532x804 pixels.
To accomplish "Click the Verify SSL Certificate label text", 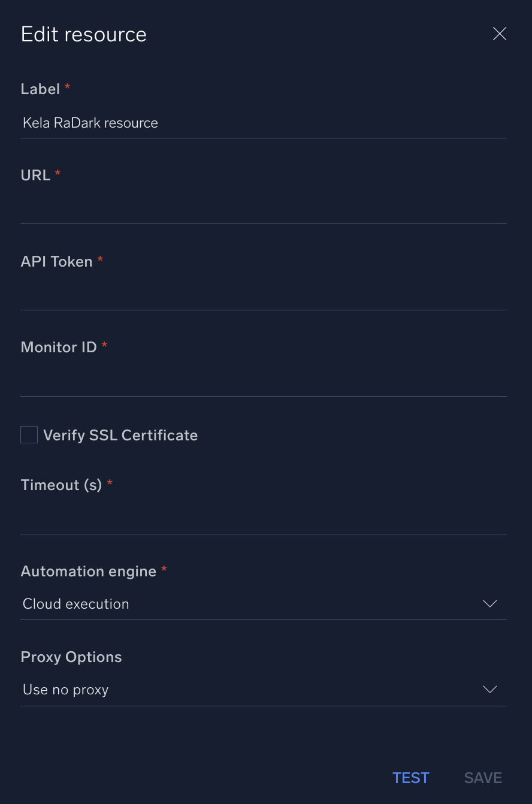I will coord(120,436).
